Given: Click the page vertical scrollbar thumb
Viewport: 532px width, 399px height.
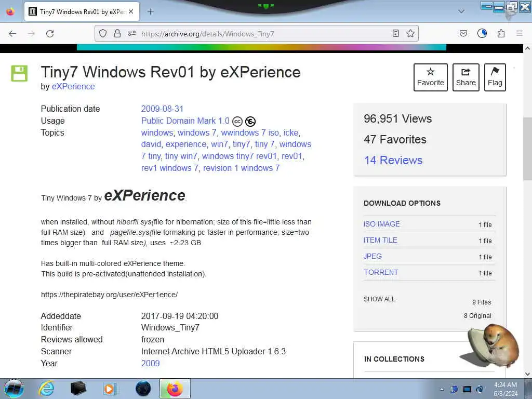Looking at the screenshot, I should click(527, 150).
